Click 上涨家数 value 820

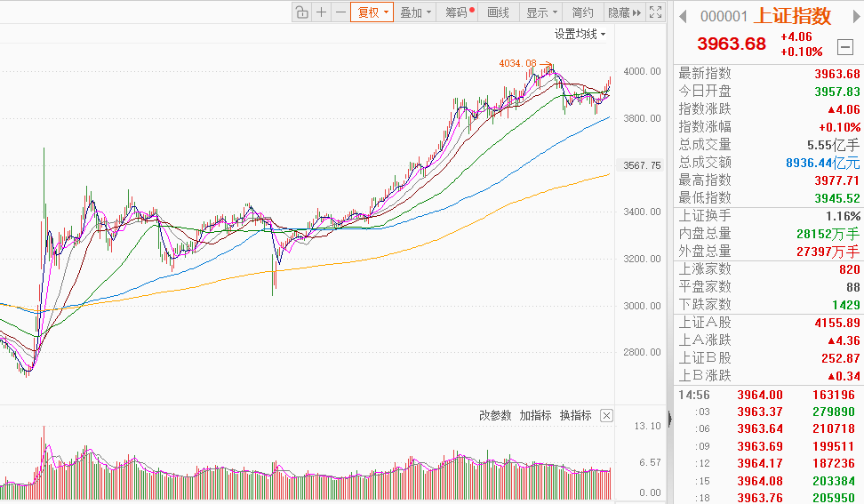[x=849, y=269]
